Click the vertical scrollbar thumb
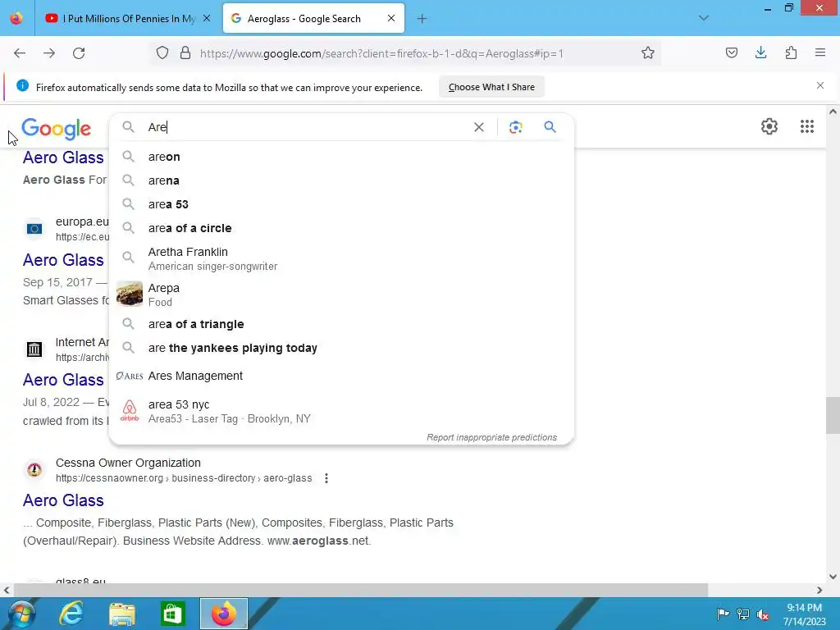 [833, 414]
